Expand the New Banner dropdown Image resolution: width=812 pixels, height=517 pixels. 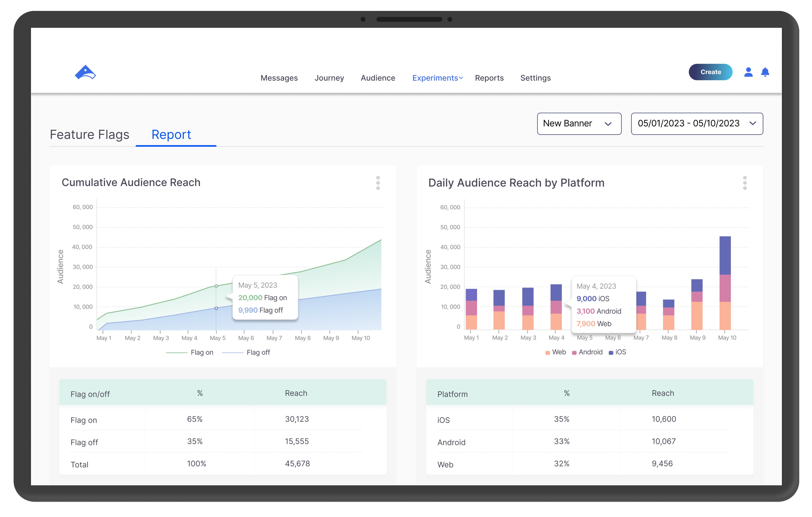(579, 124)
